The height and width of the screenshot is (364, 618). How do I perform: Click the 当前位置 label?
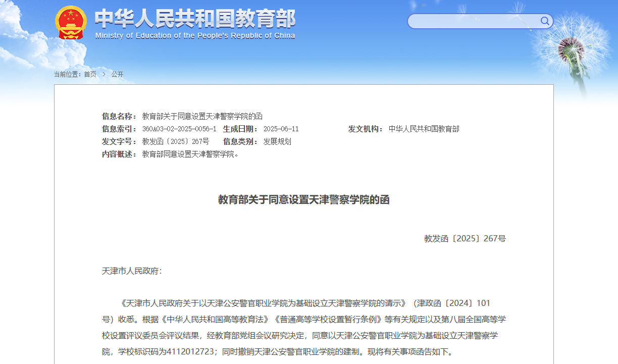[x=68, y=74]
